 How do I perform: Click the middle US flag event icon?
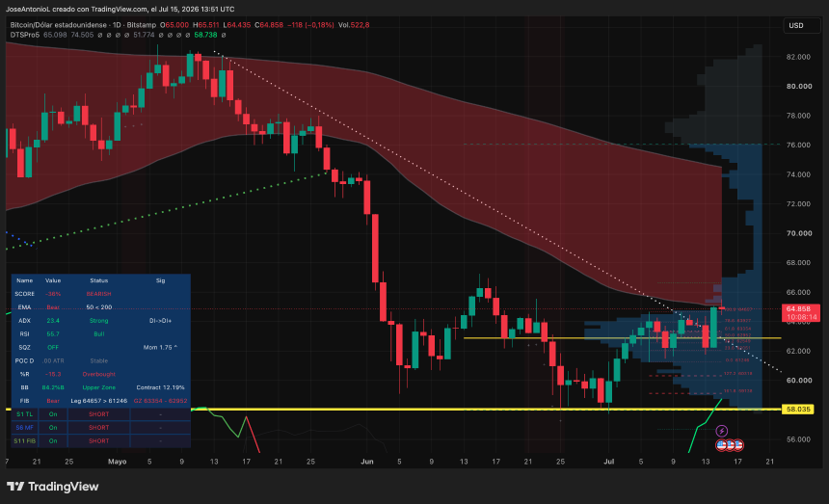(730, 445)
